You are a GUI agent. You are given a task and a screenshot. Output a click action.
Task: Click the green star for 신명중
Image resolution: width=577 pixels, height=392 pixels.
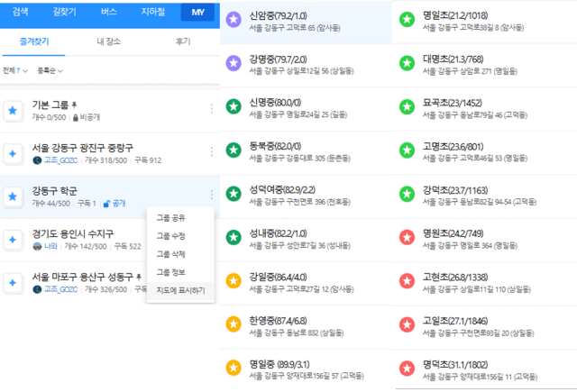click(x=234, y=106)
